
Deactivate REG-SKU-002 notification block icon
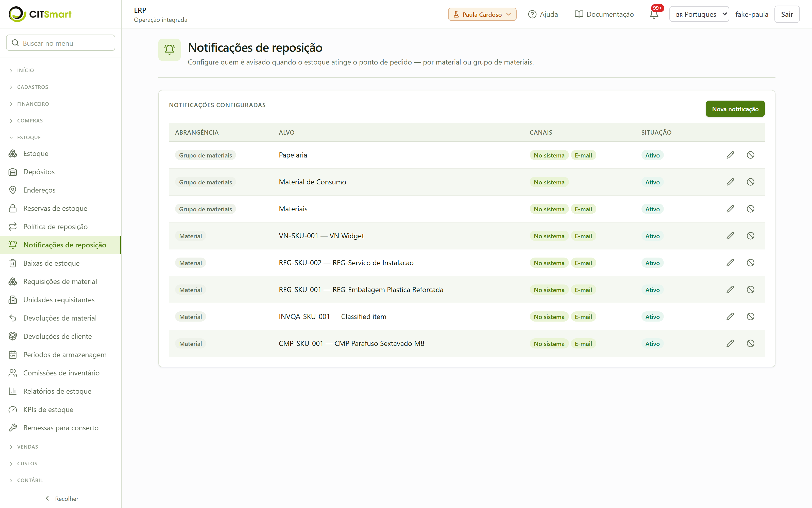coord(751,262)
